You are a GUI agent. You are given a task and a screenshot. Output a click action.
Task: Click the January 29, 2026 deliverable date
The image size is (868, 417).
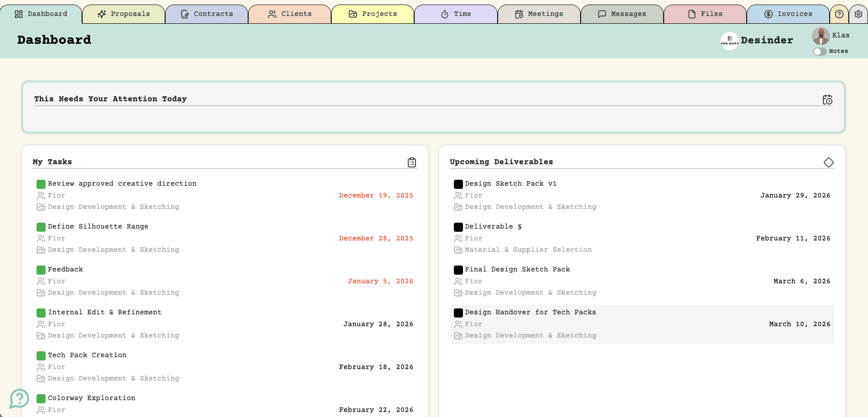[795, 195]
